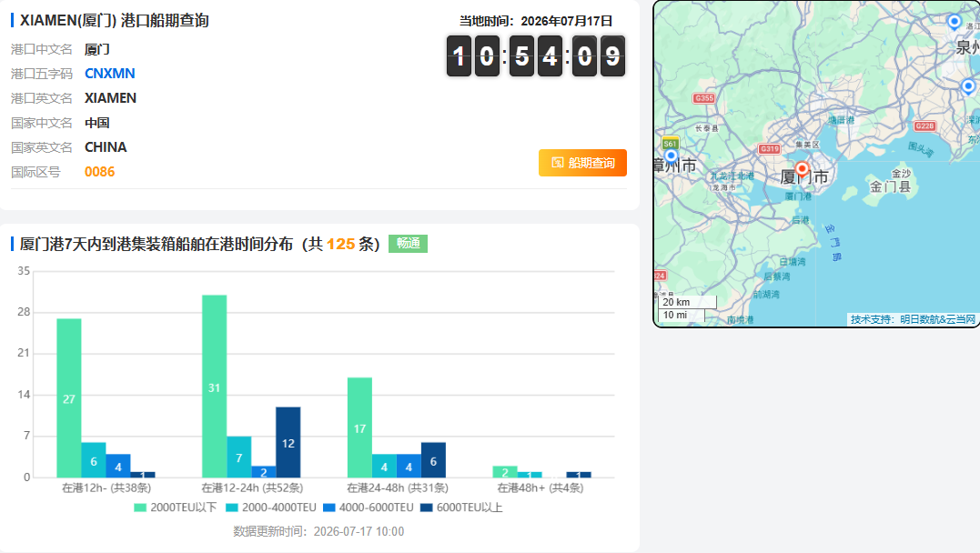Toggle the 2000-4000TEU legend series
This screenshot has height=553, width=980.
[271, 508]
